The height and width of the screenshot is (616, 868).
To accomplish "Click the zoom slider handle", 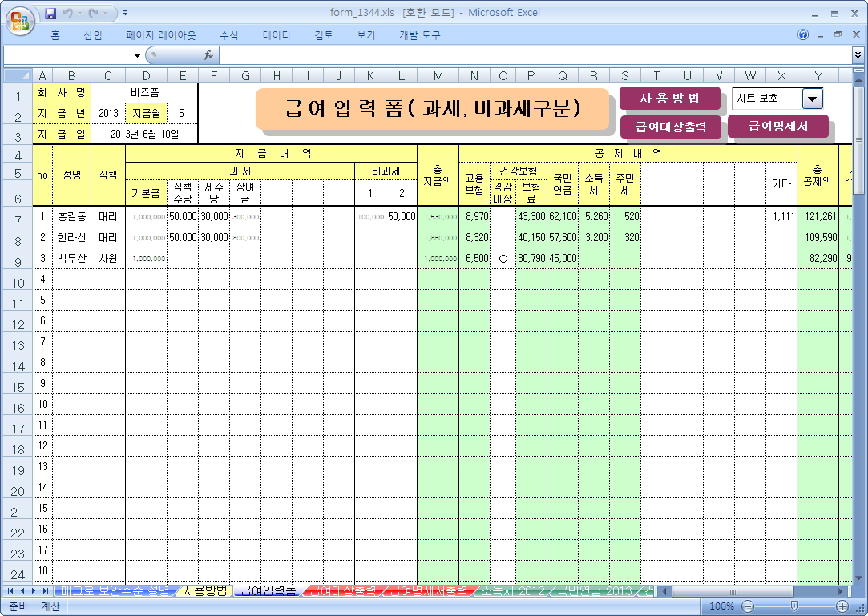I will (x=794, y=606).
